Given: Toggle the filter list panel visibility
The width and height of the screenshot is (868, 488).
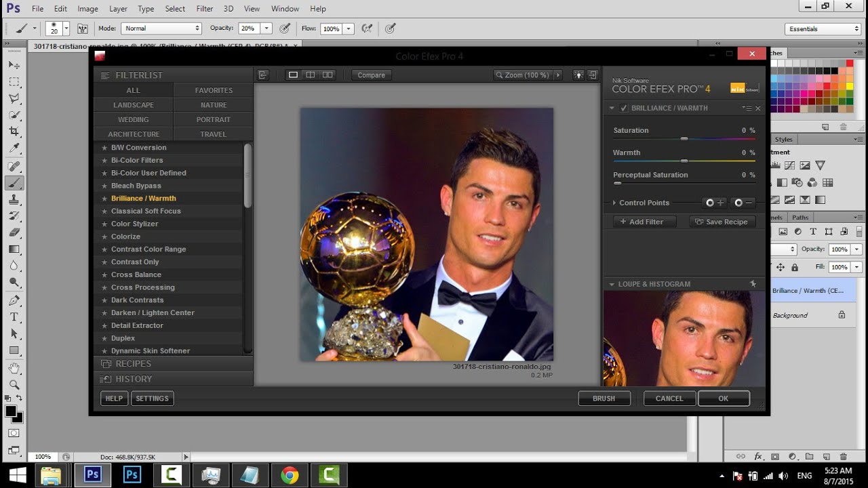Looking at the screenshot, I should pos(262,75).
